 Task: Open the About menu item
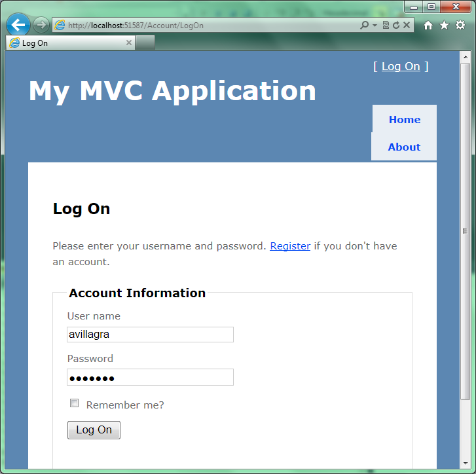404,147
